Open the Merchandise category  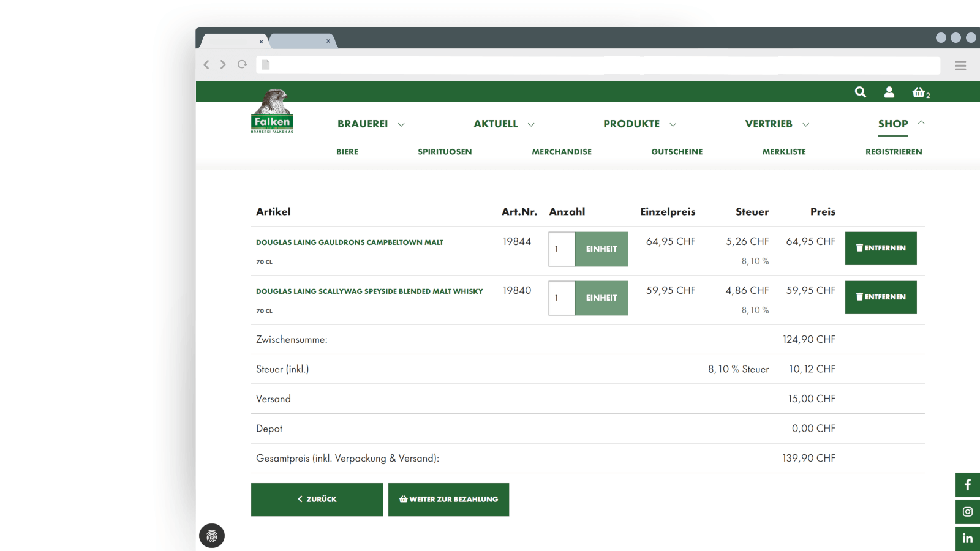(562, 152)
